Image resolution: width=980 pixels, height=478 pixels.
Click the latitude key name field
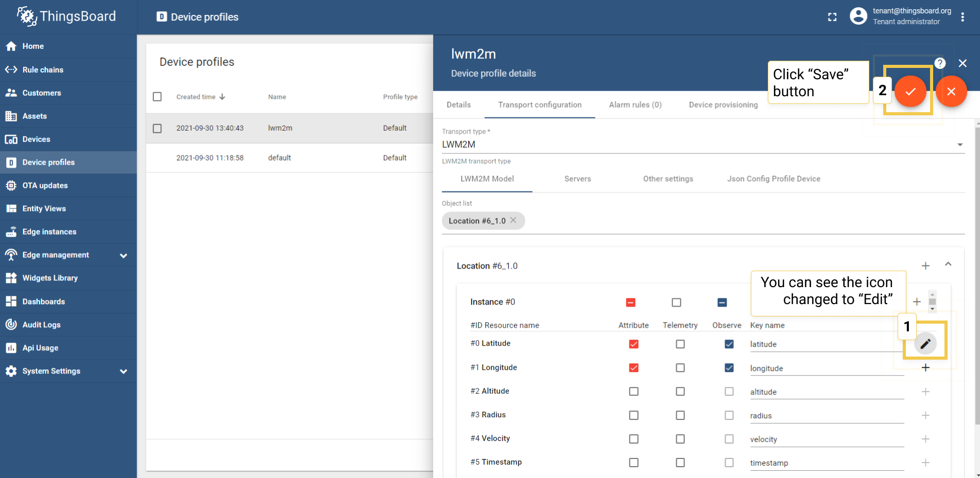click(827, 344)
